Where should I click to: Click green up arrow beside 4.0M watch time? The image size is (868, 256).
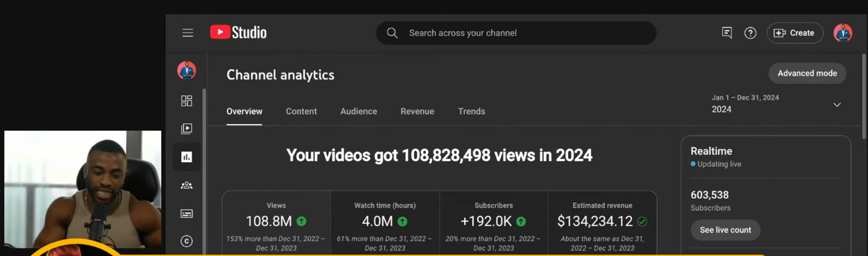[402, 221]
